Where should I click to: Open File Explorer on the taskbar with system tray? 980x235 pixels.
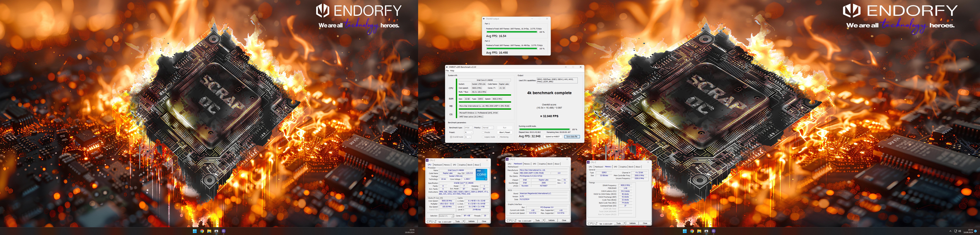(699, 231)
